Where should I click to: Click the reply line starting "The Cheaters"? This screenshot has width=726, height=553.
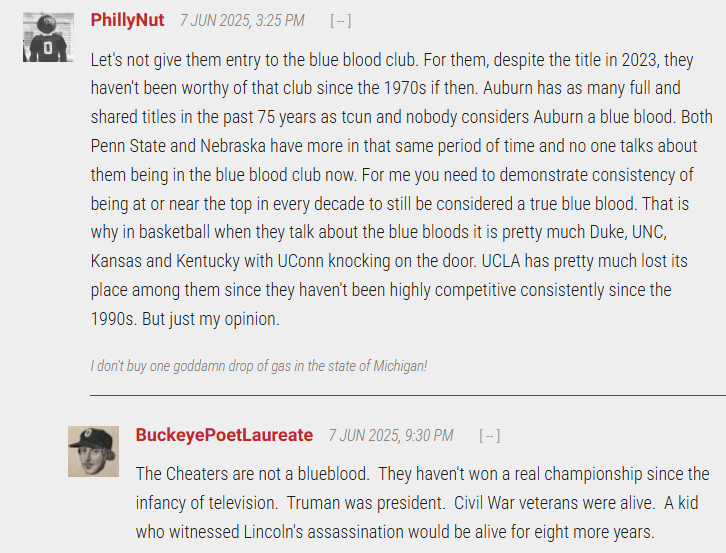pyautogui.click(x=423, y=474)
